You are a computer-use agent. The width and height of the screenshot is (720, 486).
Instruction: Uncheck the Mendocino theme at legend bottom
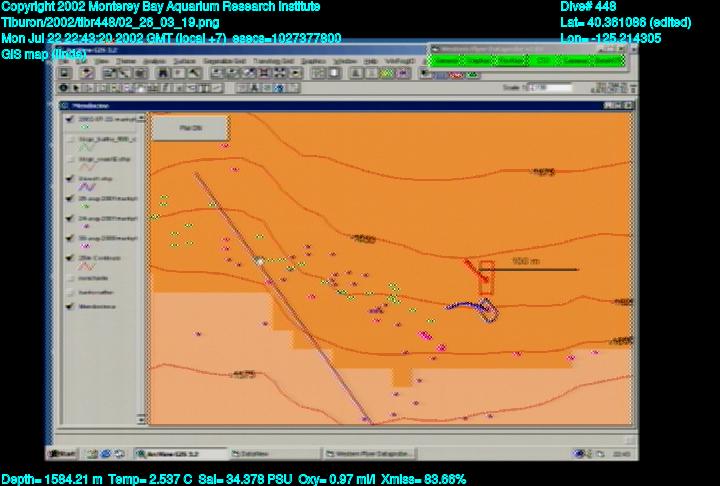(69, 307)
